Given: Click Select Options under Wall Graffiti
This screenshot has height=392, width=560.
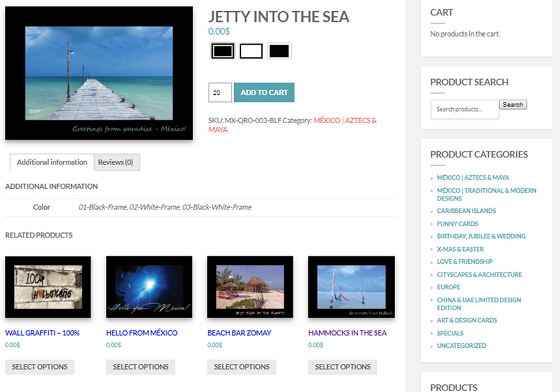Looking at the screenshot, I should coord(40,367).
